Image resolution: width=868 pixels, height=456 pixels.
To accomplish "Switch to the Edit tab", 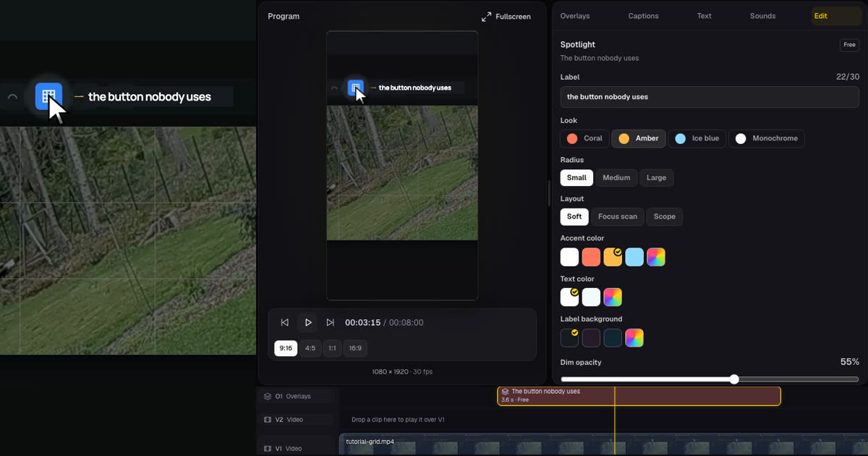I will [x=836, y=16].
